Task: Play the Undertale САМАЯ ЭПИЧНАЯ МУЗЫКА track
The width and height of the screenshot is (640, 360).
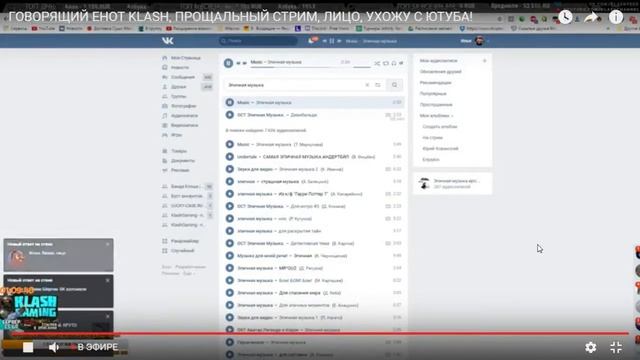Action: tap(230, 157)
